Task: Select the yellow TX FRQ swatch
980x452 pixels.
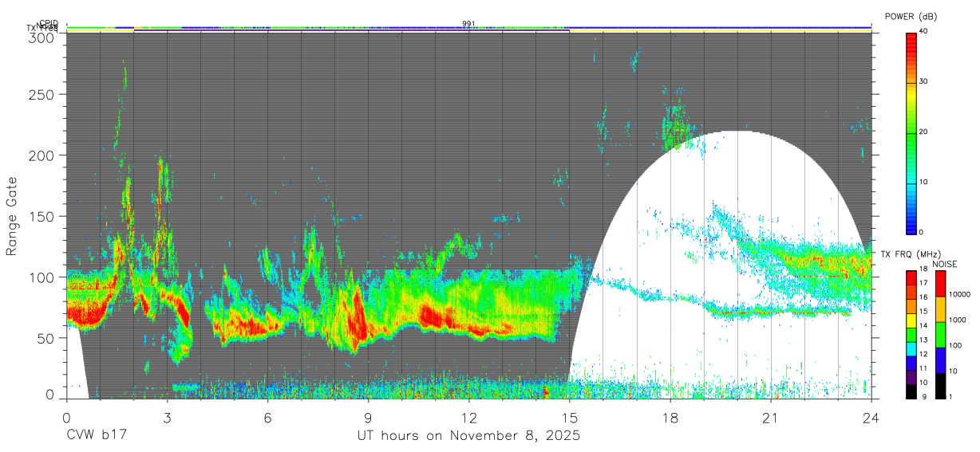Action: tap(910, 320)
